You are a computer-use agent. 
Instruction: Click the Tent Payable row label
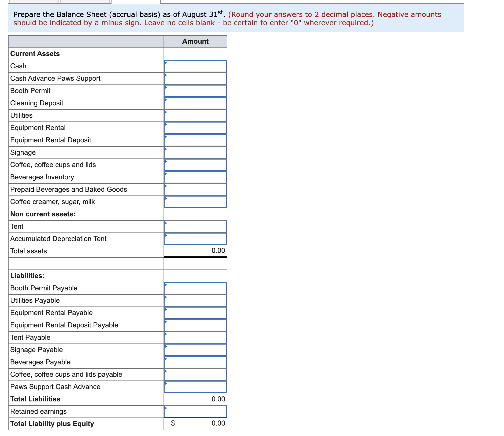(x=30, y=337)
